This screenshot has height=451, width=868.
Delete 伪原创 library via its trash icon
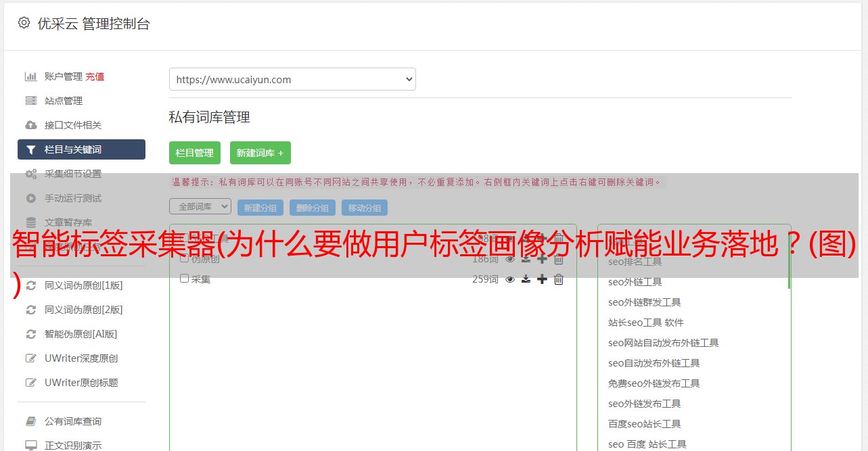(x=559, y=259)
